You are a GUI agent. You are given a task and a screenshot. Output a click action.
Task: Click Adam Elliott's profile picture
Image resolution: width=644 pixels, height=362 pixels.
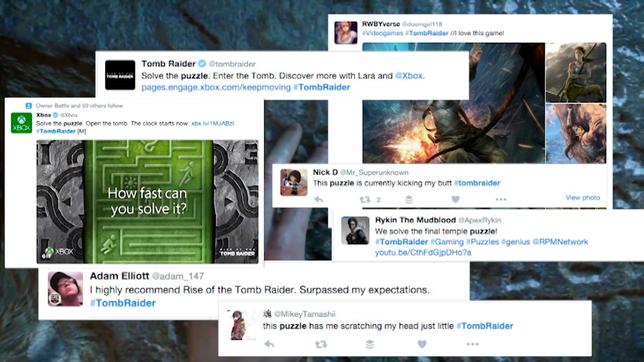click(x=66, y=289)
